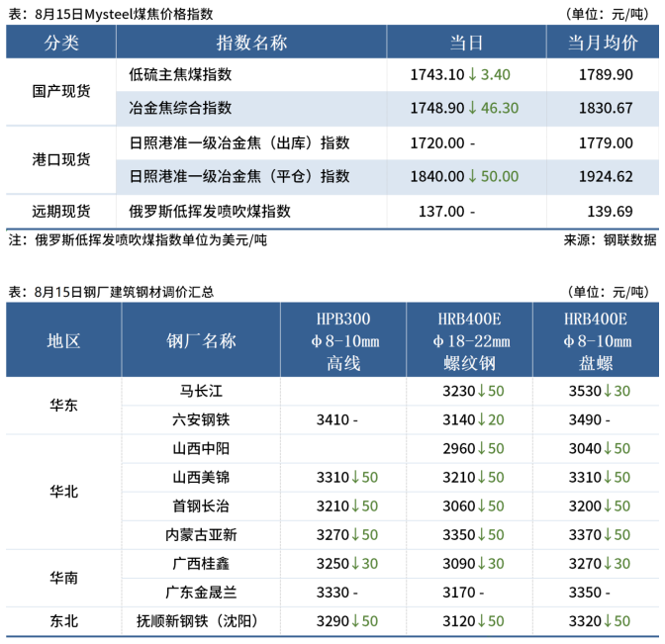Click the down arrow beside 山西中阳's 2960
Image resolution: width=665 pixels, height=644 pixels.
482,448
